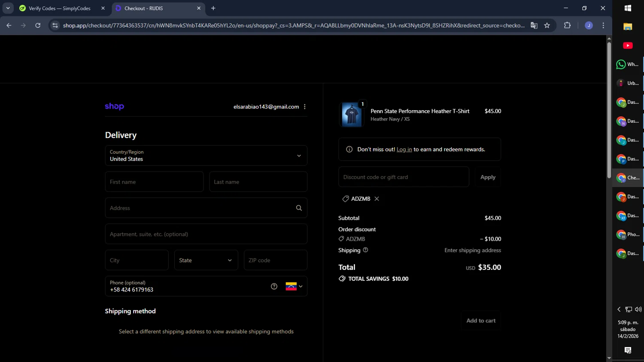The image size is (644, 362).
Task: Click the discount tag icon in ADZMB chip
Action: pos(345,199)
